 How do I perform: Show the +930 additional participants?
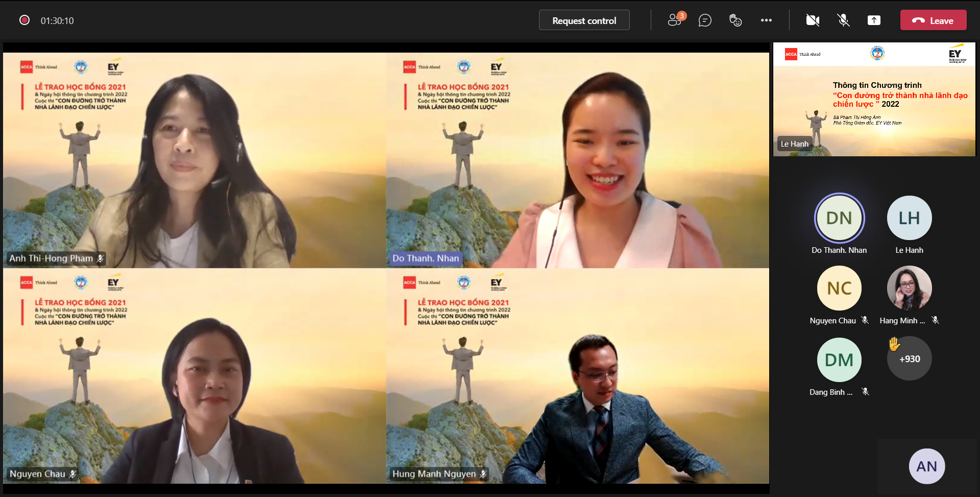pos(909,359)
